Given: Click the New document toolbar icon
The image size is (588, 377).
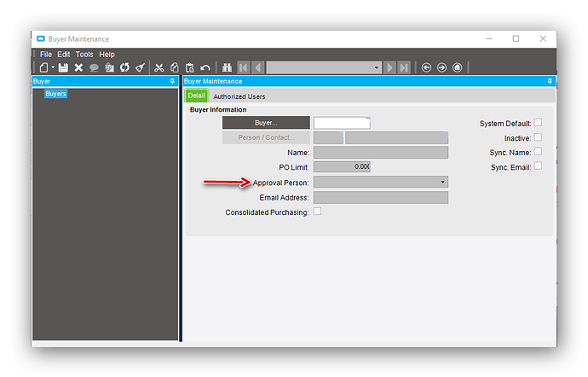Looking at the screenshot, I should (x=43, y=67).
